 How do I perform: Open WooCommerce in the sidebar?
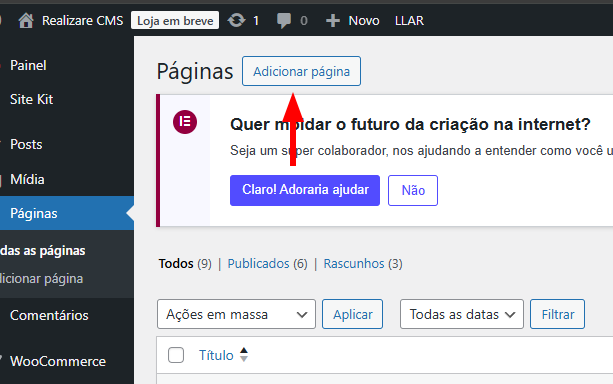coord(58,361)
